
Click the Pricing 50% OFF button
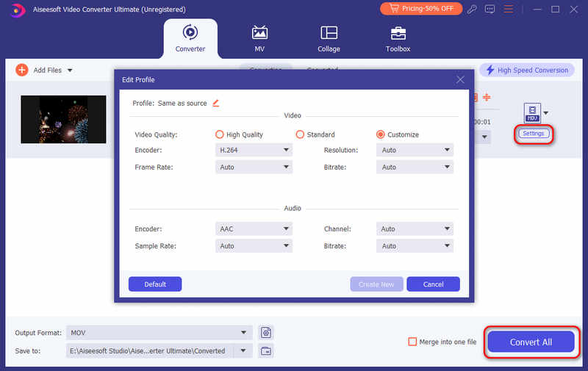click(421, 9)
